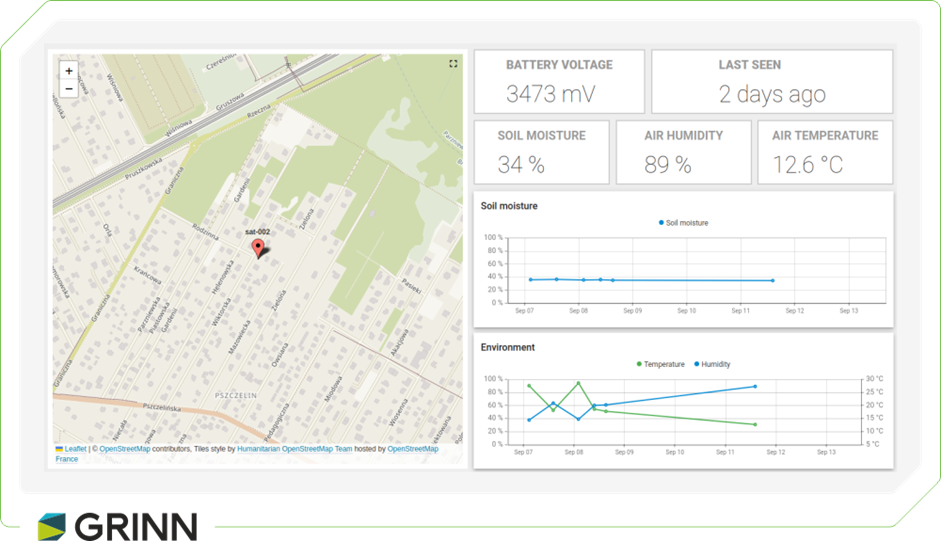Click last green temperature data point
Viewport: 941px width, 541px height.
point(755,424)
